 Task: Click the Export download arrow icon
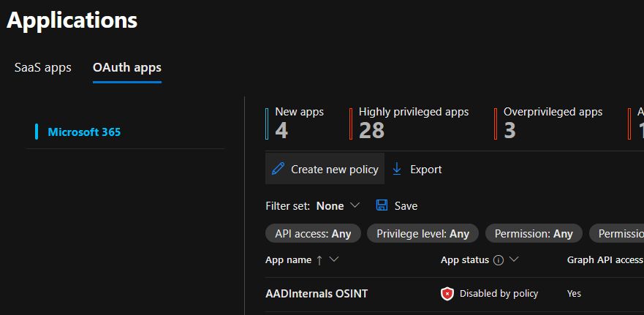(397, 169)
